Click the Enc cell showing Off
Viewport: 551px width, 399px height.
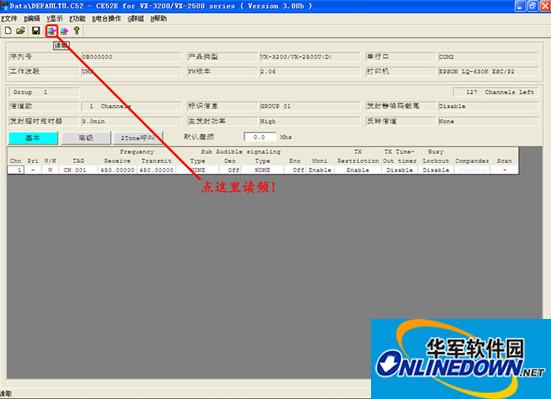pos(295,170)
